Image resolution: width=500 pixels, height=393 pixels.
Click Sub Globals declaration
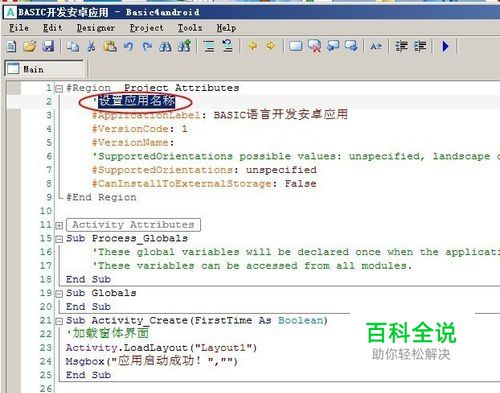pos(101,293)
